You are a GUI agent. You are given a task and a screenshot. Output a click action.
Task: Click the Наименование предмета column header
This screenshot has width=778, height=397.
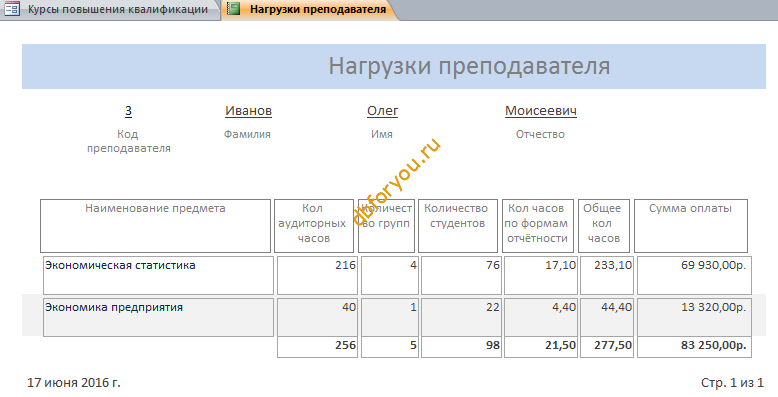[155, 226]
